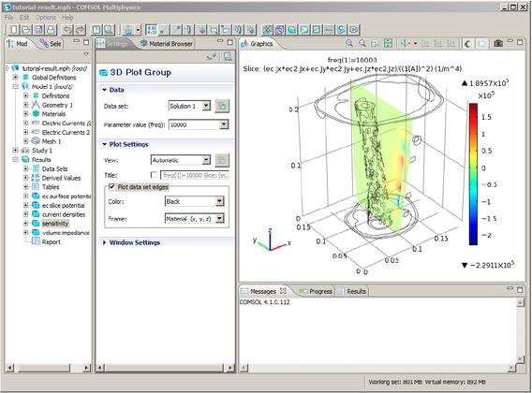
Task: Collapse the Data section
Action: [105, 90]
